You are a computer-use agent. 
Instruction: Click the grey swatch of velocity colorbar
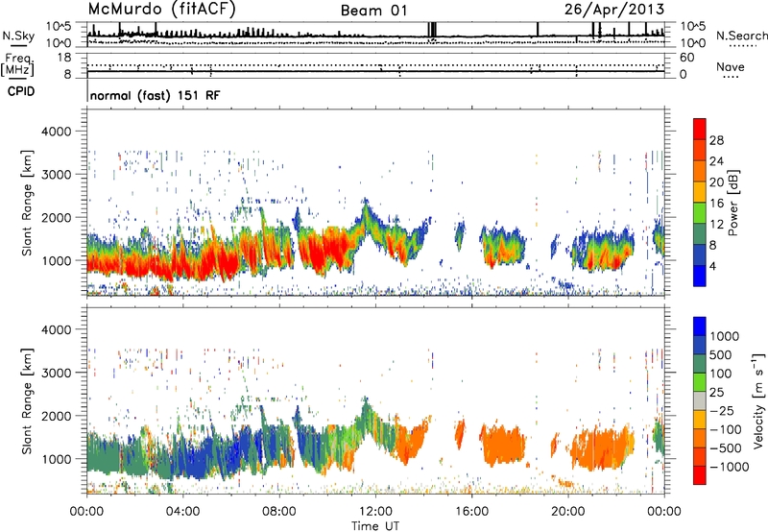tap(700, 401)
